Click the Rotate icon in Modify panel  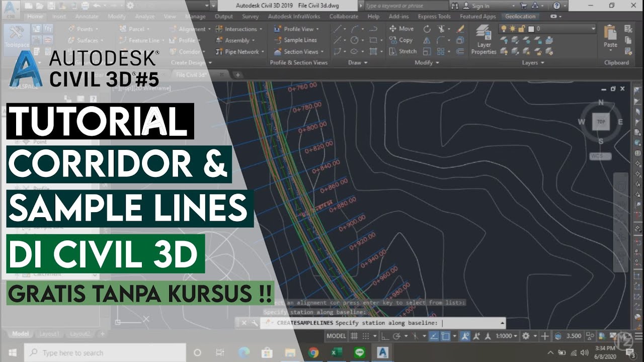click(x=427, y=29)
